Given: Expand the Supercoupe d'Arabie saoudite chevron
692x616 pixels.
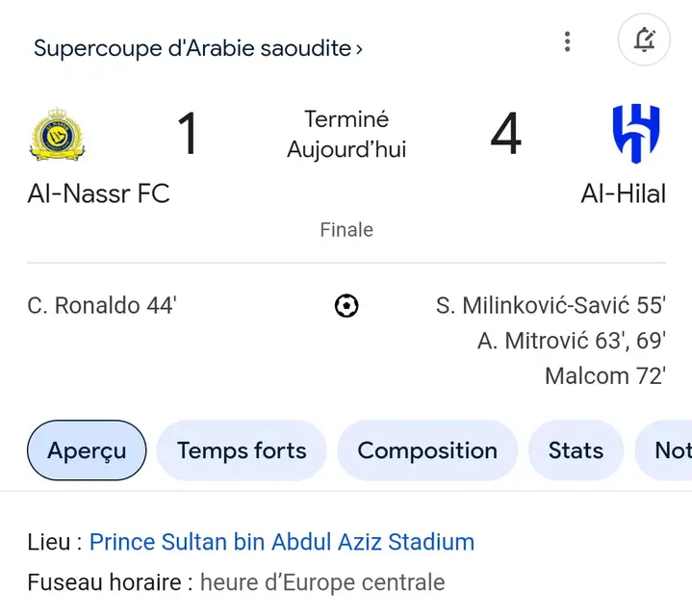Looking at the screenshot, I should 359,49.
